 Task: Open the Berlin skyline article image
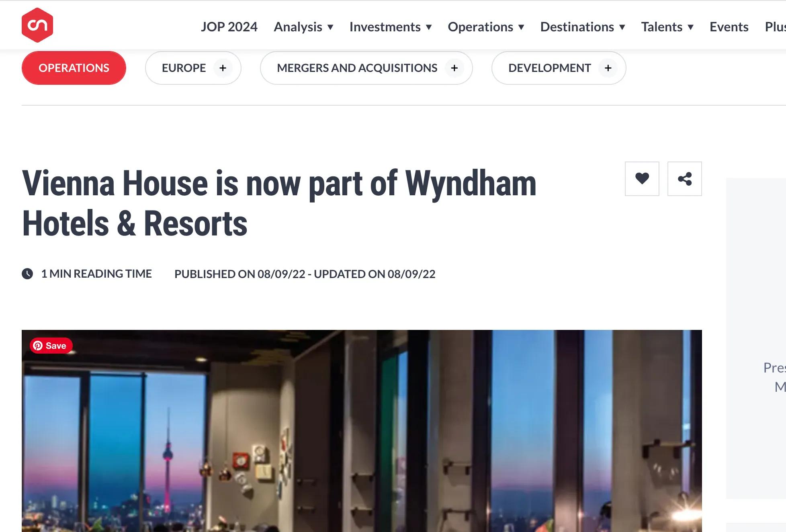[362, 431]
